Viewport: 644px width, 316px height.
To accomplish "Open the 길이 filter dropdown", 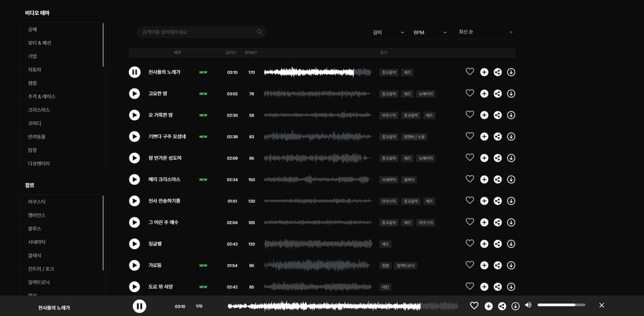I will tap(388, 32).
